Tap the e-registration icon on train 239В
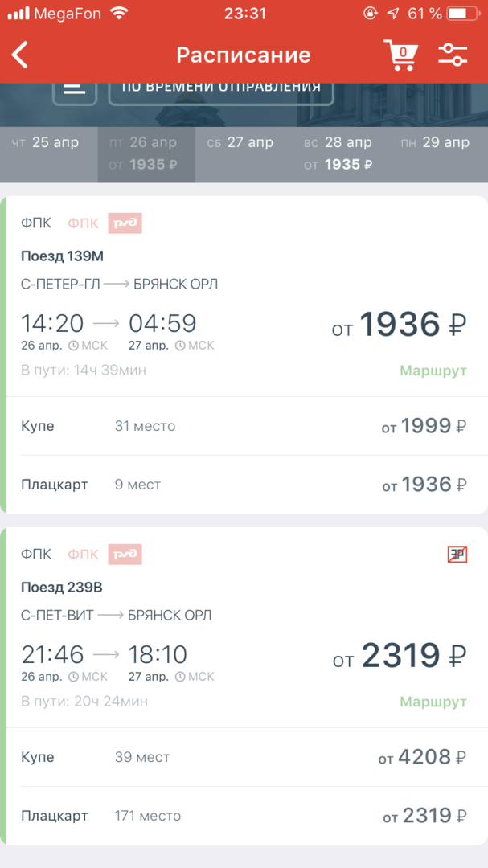488x868 pixels. (457, 554)
